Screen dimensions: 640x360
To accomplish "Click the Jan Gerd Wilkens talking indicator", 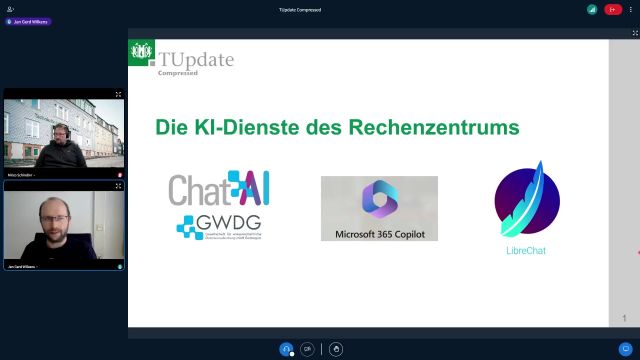I will coord(28,22).
